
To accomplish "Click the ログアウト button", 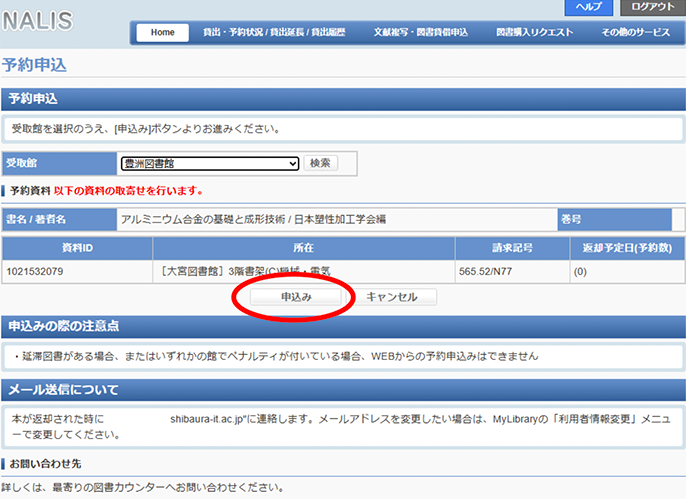I will 653,7.
